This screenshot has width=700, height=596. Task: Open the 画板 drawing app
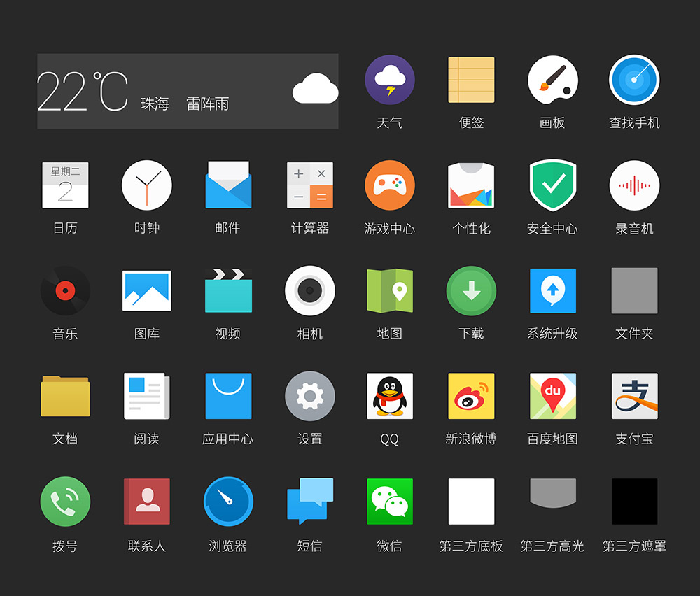(552, 80)
